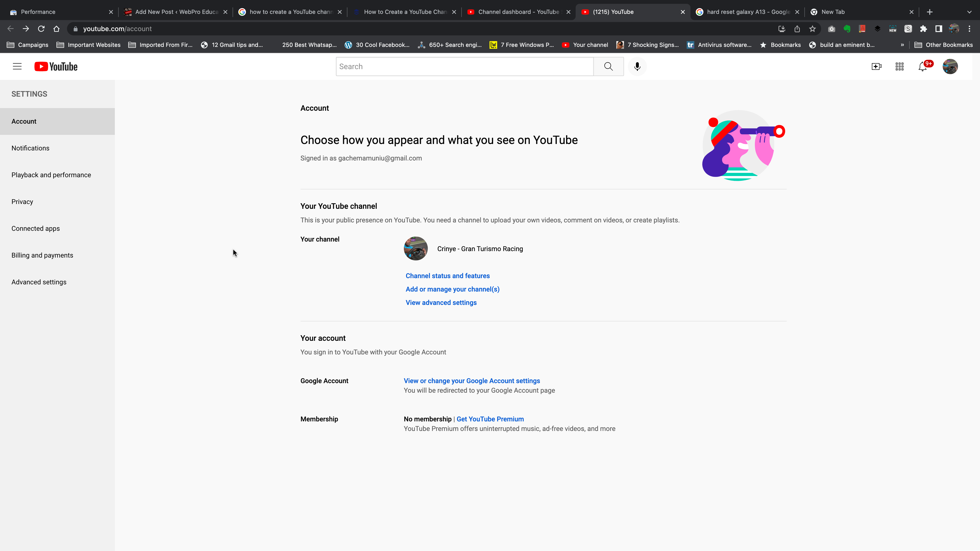Open notifications bell with 9+ badge
Viewport: 980px width, 551px height.
tap(923, 66)
